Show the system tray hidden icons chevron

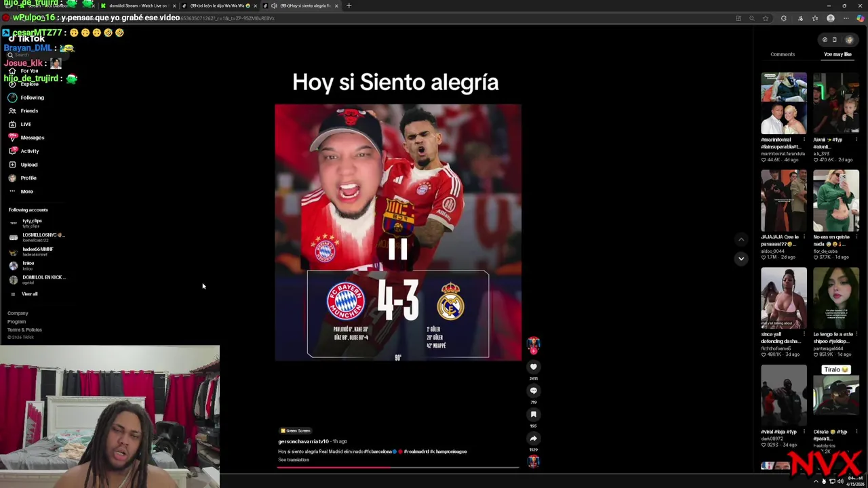[x=816, y=481]
